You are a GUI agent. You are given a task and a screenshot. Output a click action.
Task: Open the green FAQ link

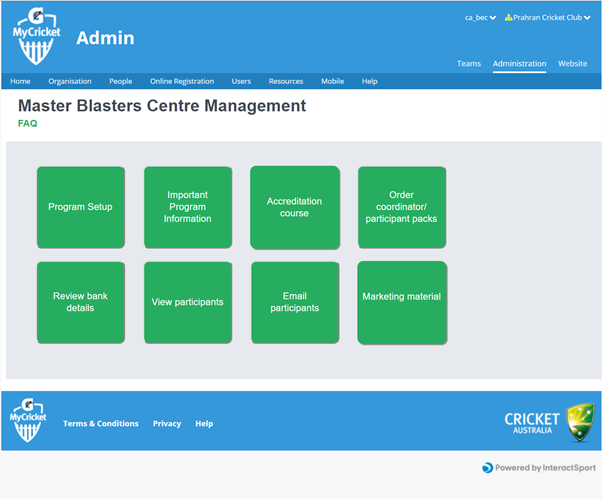28,124
